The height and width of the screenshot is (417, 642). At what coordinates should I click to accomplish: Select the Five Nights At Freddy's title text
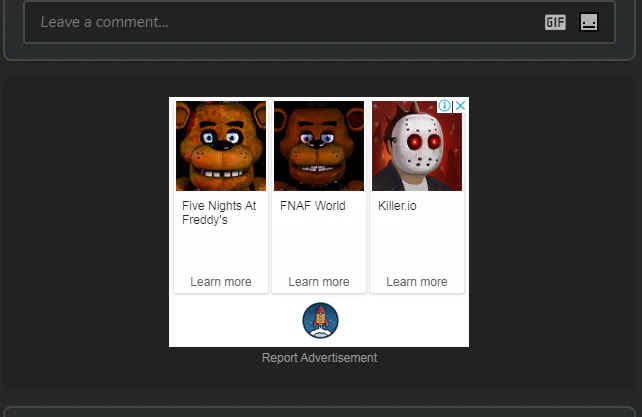[219, 213]
